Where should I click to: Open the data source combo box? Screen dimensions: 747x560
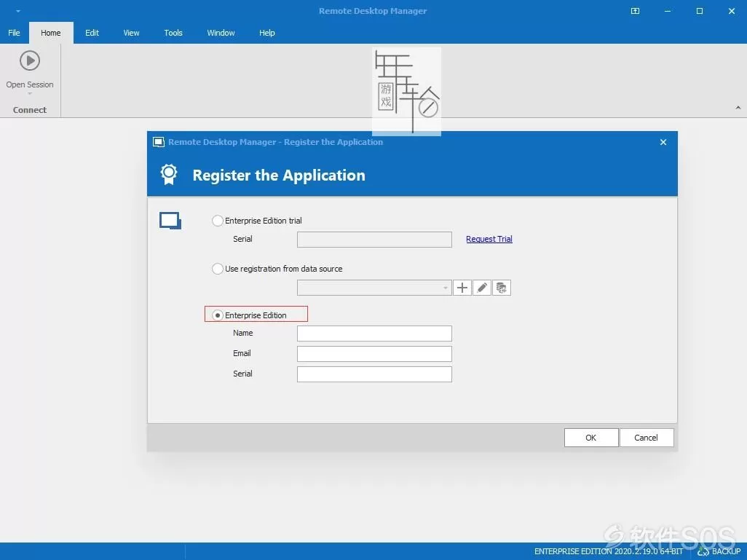(374, 288)
